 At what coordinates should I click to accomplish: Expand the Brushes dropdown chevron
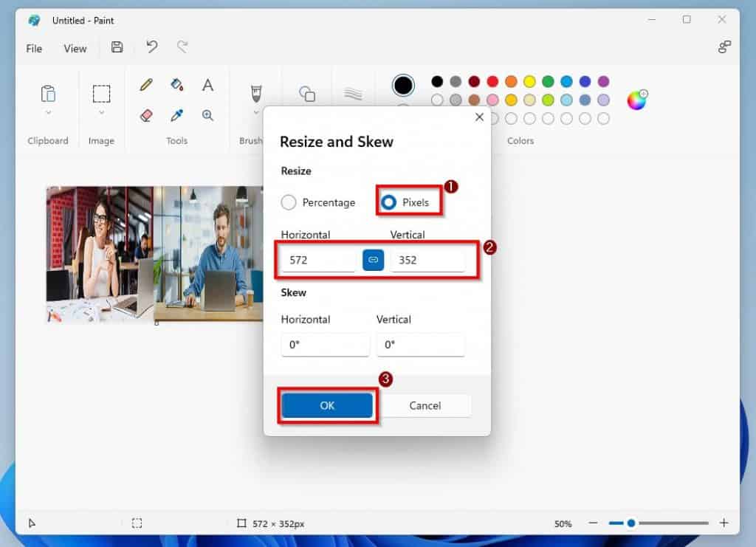coord(256,112)
